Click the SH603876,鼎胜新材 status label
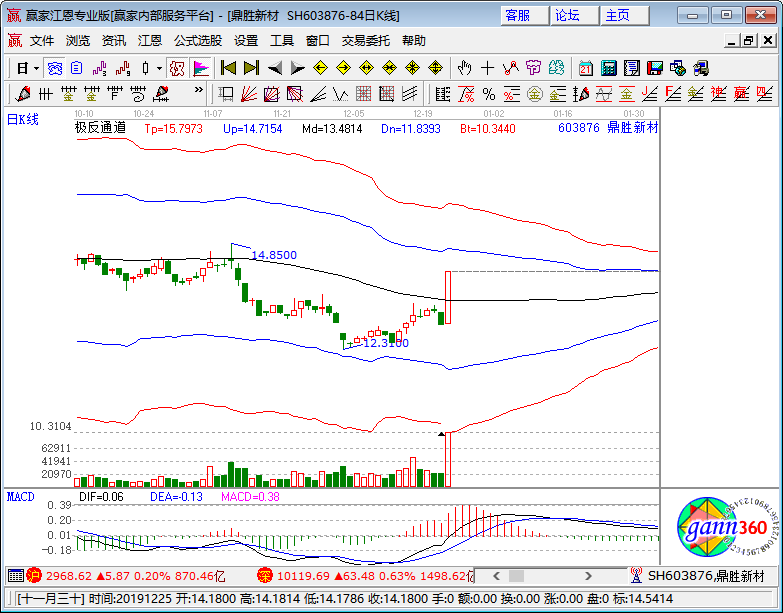 (x=706, y=576)
